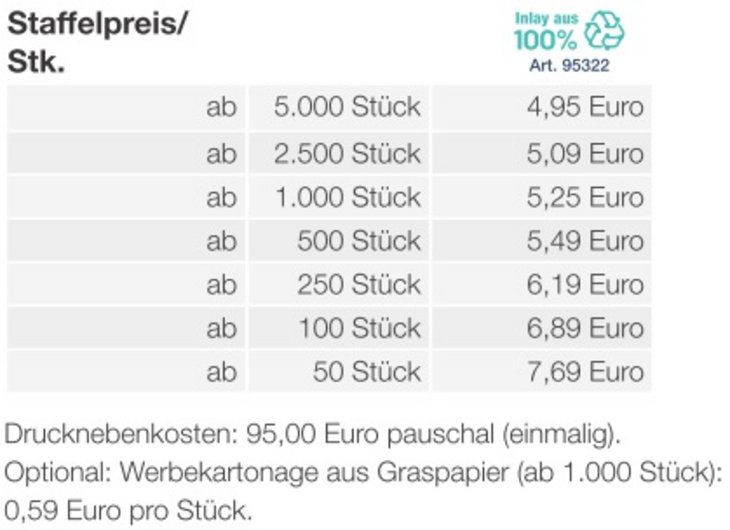Select the 5.000 Stück quantity cell
Screen dimensions: 730x530
338,107
